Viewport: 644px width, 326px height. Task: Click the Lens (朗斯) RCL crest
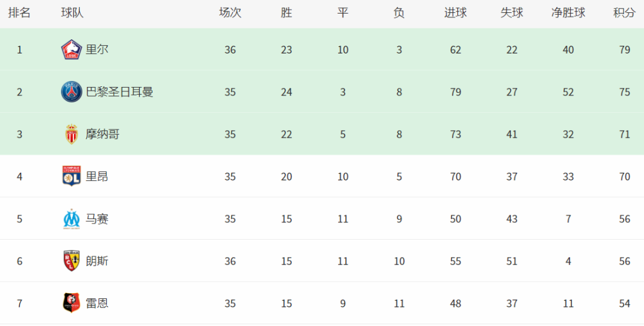click(x=71, y=261)
